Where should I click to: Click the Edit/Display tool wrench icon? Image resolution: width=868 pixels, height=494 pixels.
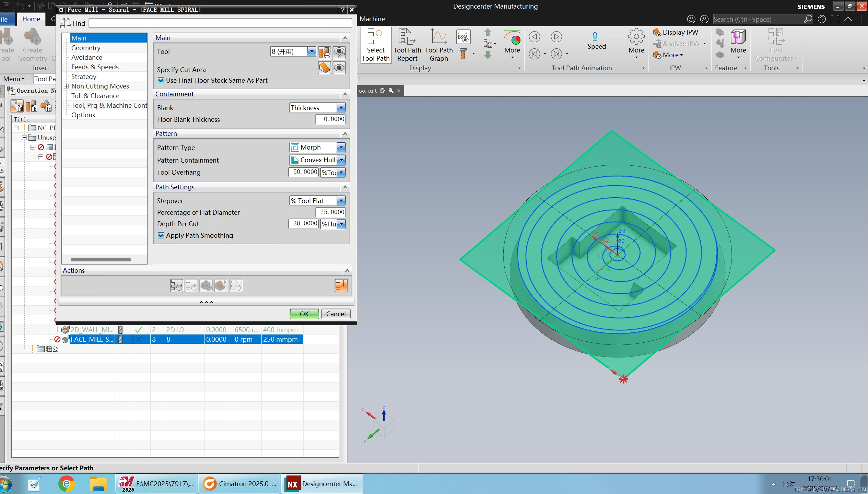[x=339, y=52]
